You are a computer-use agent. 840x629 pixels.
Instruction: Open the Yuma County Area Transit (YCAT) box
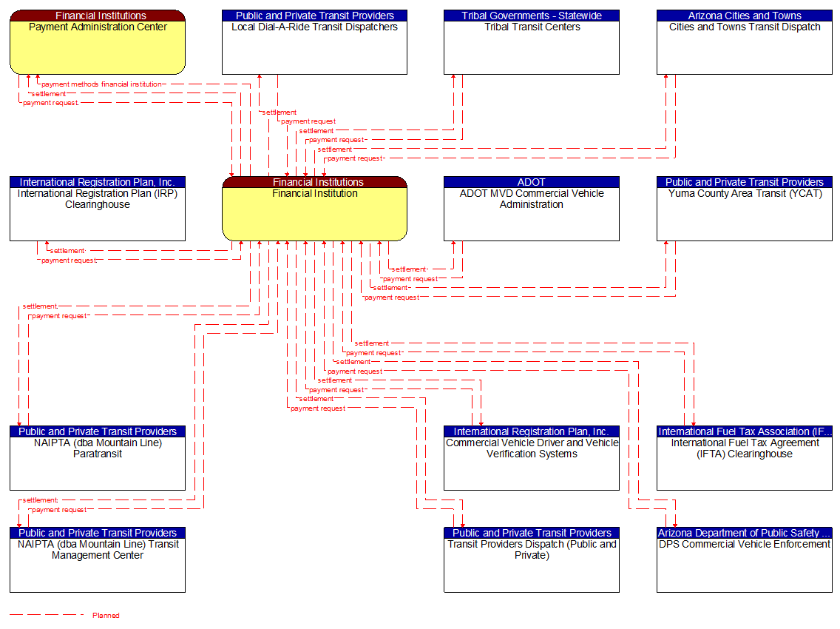click(x=744, y=209)
